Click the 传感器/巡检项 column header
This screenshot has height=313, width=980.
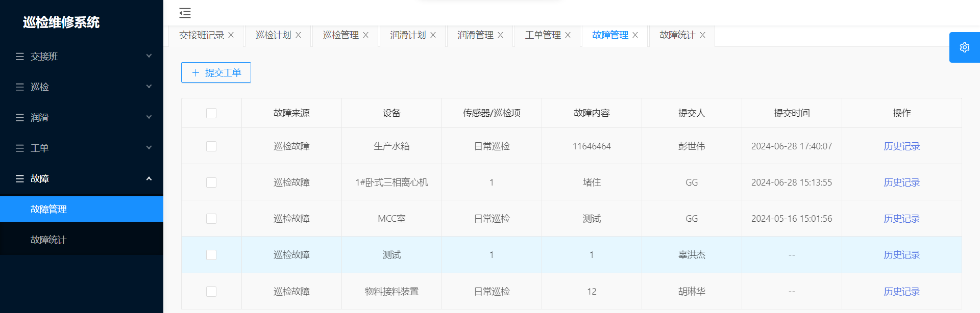point(492,113)
